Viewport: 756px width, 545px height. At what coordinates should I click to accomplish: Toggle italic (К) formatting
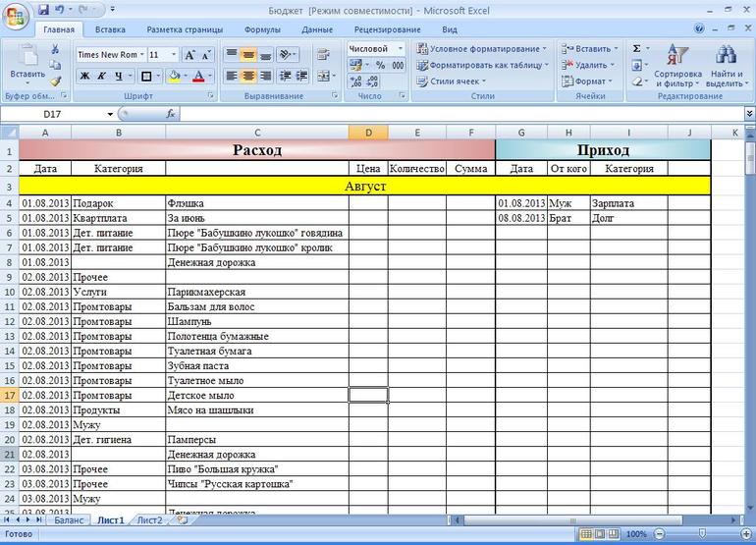click(x=102, y=76)
